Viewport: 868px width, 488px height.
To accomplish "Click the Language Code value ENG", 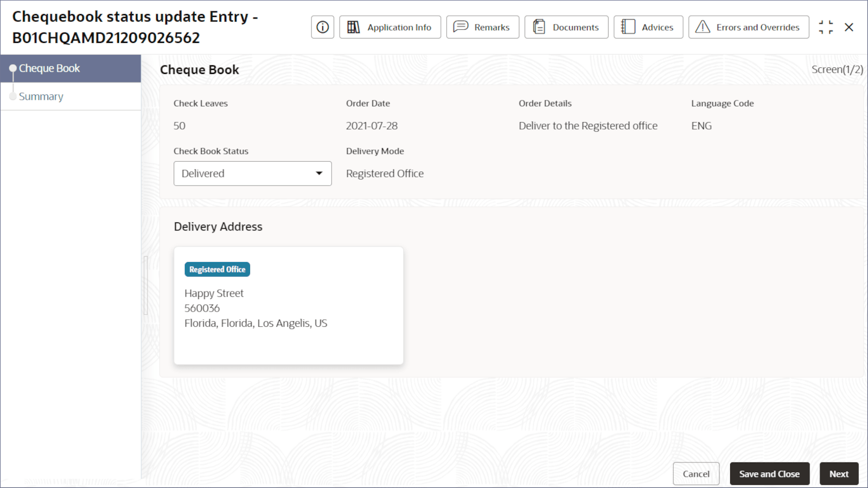I will point(701,126).
